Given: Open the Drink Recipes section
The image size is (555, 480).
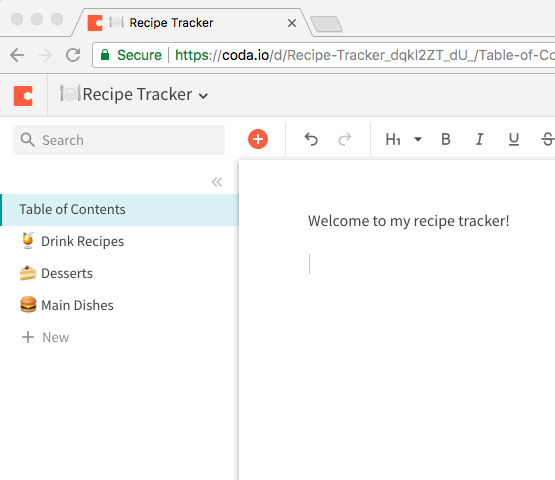Looking at the screenshot, I should click(119, 241).
